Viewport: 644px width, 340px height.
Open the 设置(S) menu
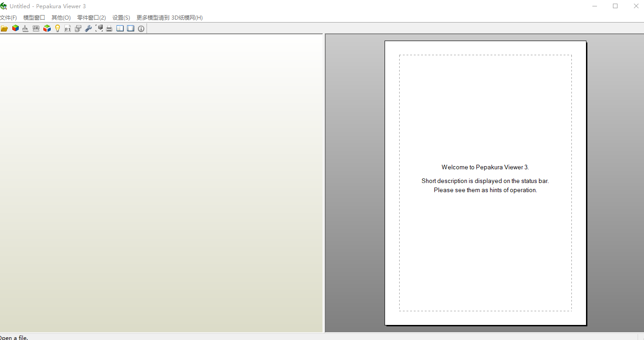point(121,18)
